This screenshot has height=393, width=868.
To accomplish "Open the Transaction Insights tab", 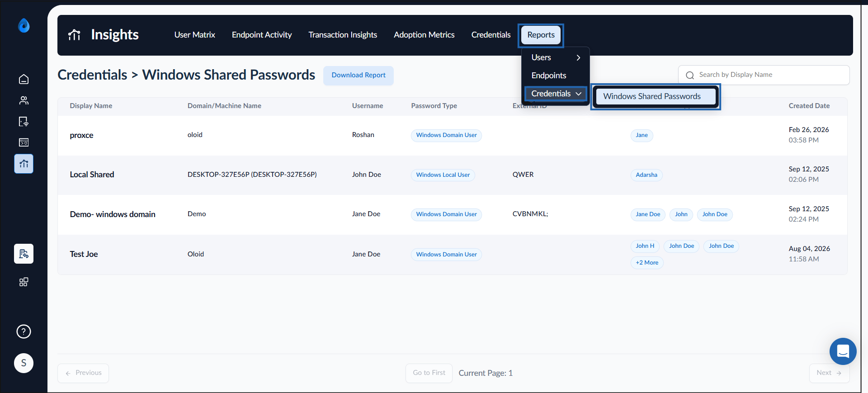I will click(x=343, y=35).
